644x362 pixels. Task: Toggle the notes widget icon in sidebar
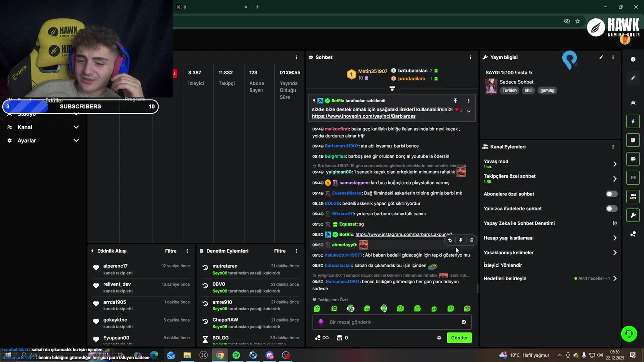[x=633, y=140]
